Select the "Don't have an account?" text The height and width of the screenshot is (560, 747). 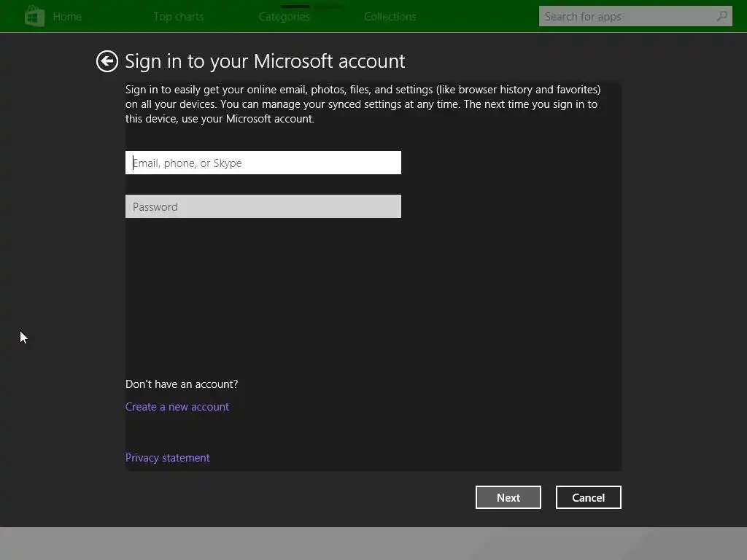182,384
